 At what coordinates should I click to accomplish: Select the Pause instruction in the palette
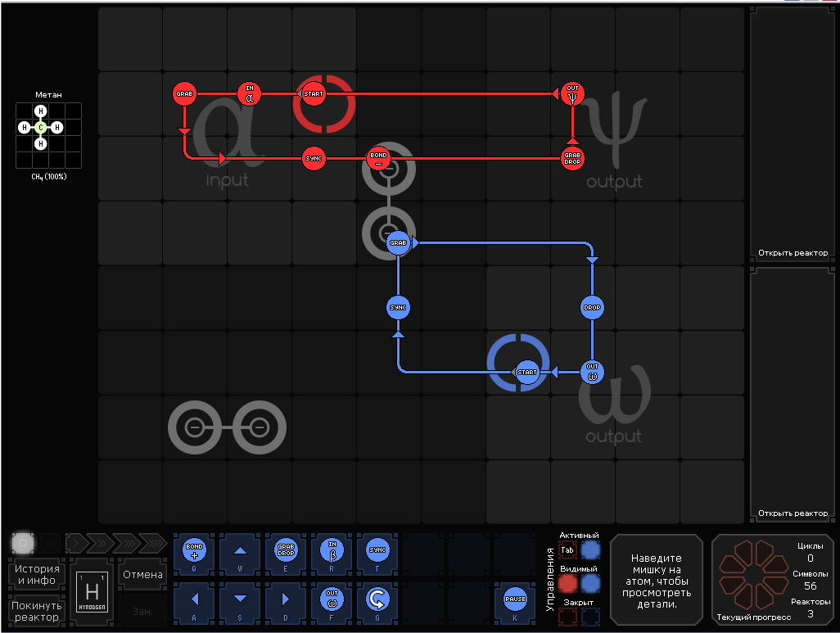[515, 599]
